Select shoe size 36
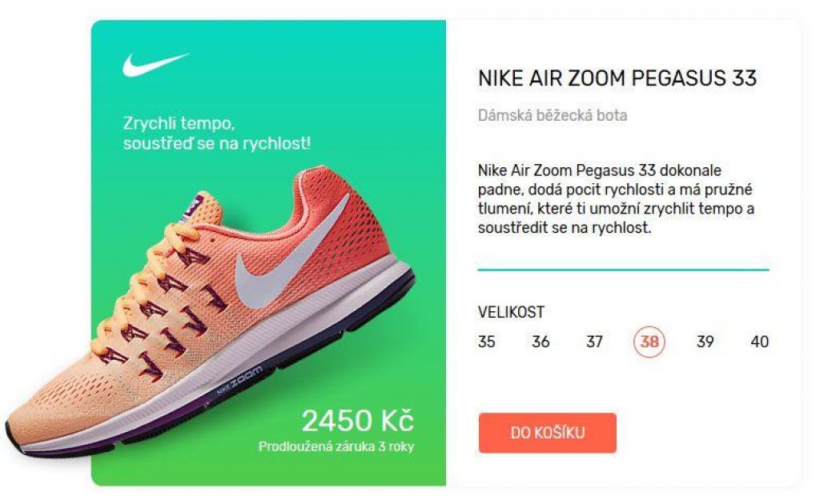Image resolution: width=820 pixels, height=504 pixels. coord(541,342)
